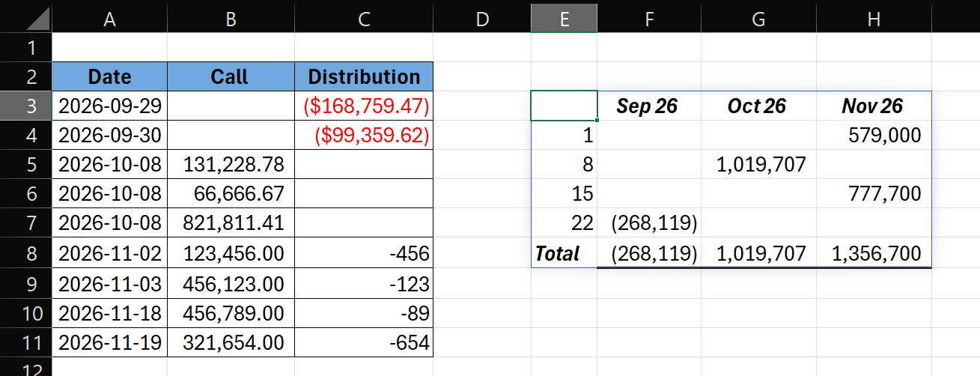The image size is (980, 376).
Task: Click distribution value -123
Action: pyautogui.click(x=364, y=283)
